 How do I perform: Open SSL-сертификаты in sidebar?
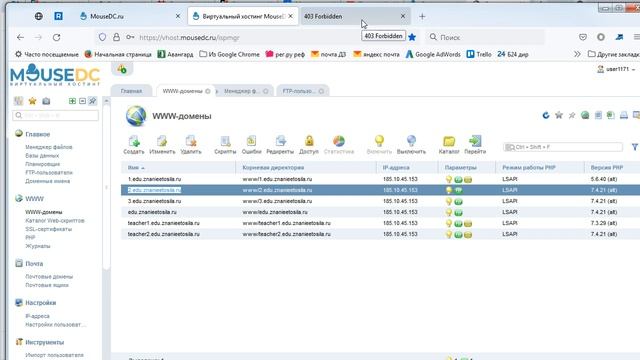coord(48,229)
